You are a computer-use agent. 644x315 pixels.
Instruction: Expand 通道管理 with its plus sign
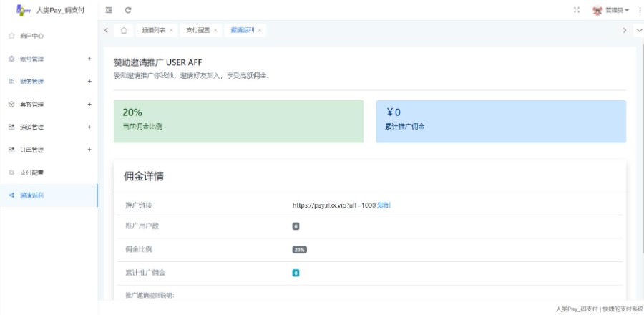click(x=89, y=127)
